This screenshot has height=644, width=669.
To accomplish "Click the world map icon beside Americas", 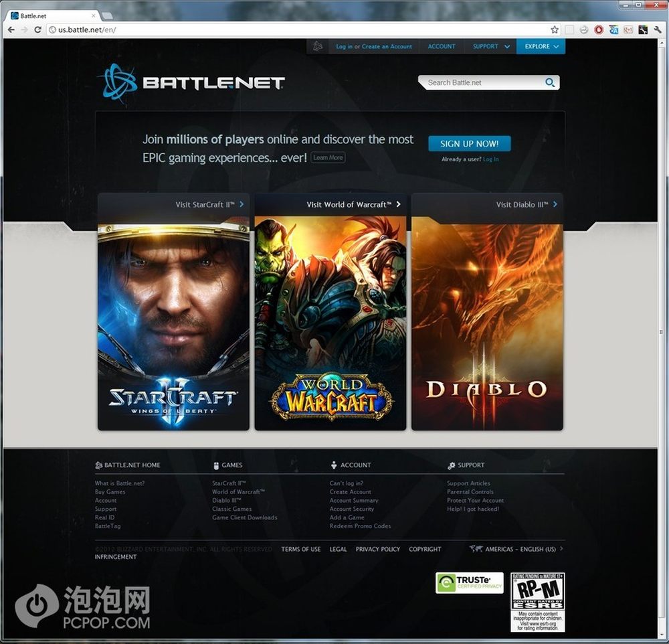I will pyautogui.click(x=476, y=549).
